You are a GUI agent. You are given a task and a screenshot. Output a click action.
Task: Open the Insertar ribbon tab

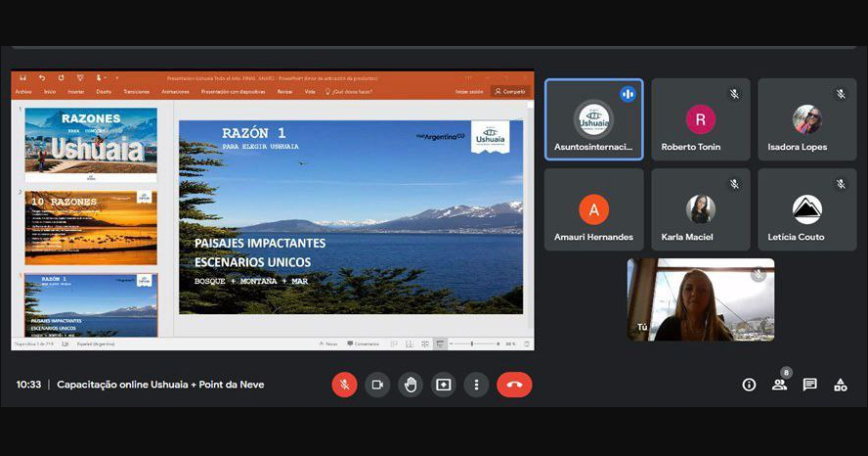click(x=76, y=92)
